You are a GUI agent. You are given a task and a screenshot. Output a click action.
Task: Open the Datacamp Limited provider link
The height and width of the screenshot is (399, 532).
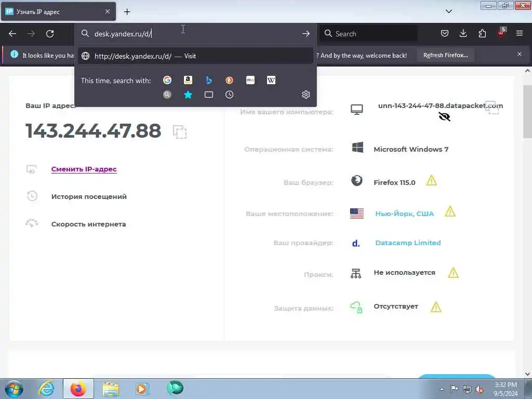click(408, 243)
